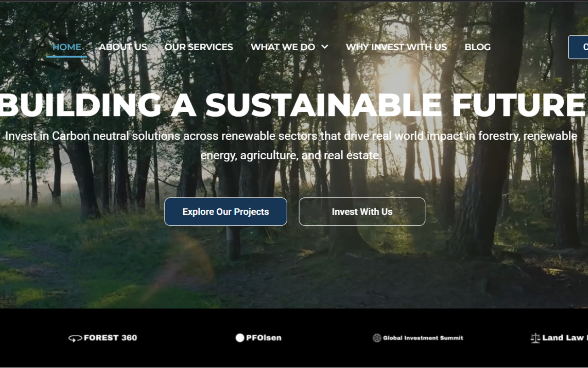
Task: Click the globe icon of Global Investment Summit
Action: pos(377,338)
